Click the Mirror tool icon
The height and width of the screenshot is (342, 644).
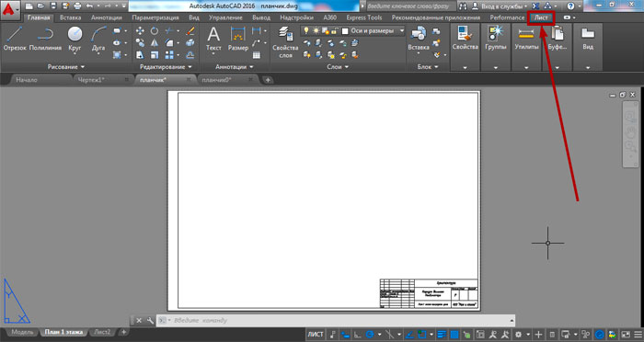(154, 42)
